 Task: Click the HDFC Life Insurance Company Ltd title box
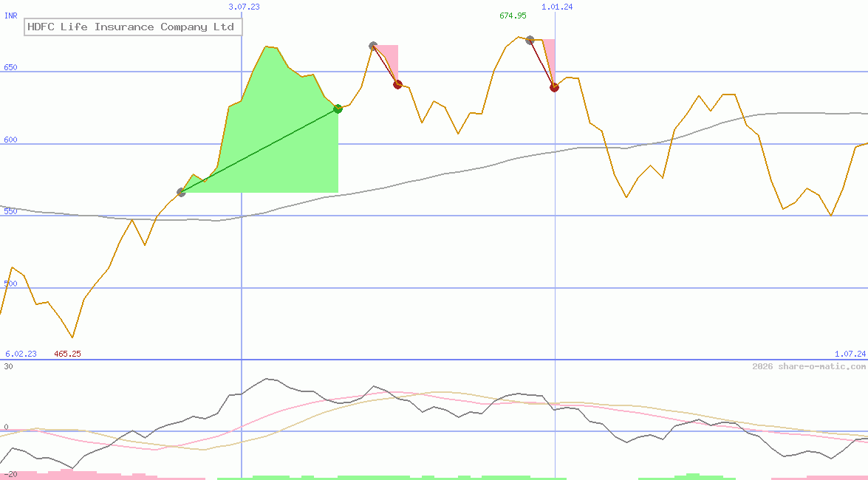point(131,27)
